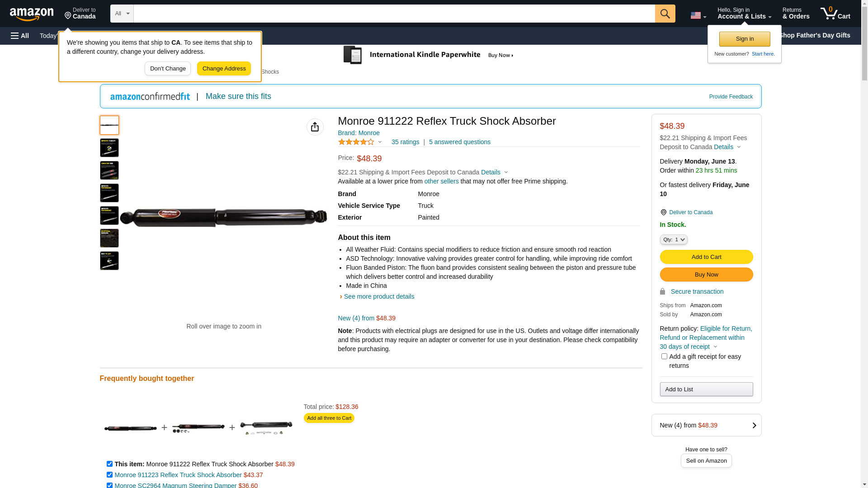Open the search category All dropdown
The width and height of the screenshot is (868, 488).
[x=122, y=14]
